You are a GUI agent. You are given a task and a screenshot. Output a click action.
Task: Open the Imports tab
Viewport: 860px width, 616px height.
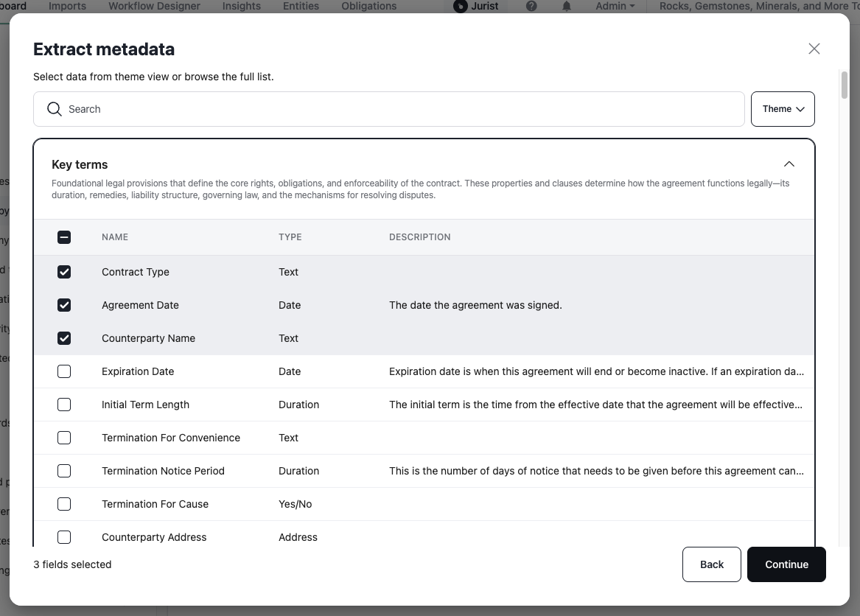[68, 6]
